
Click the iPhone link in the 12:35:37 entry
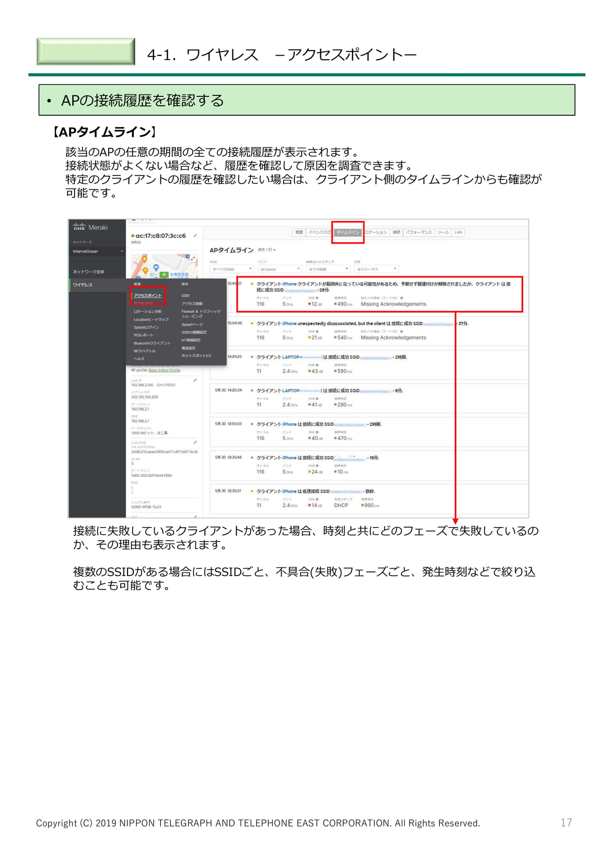click(289, 491)
